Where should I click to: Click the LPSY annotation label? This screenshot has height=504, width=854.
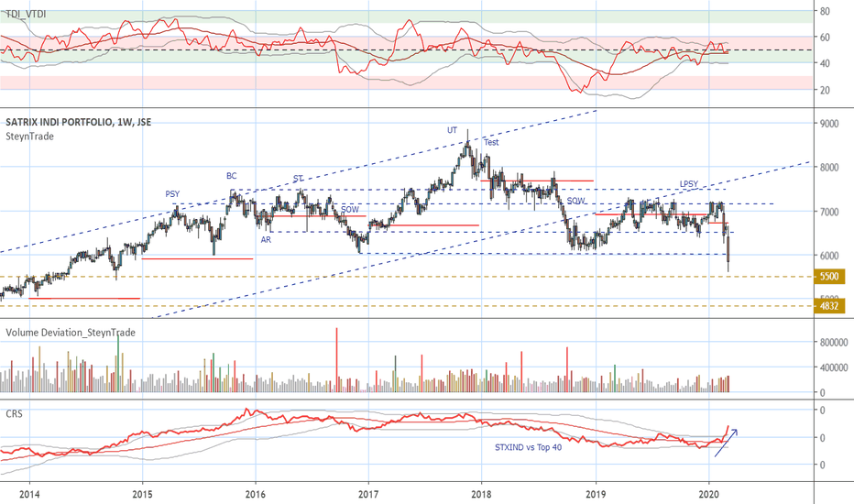tap(689, 183)
